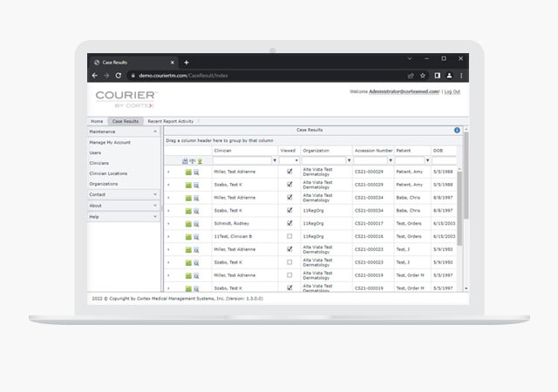558x392 pixels.
Task: Uncheck Viewed for Schmidt, Rodney row
Action: pos(289,223)
